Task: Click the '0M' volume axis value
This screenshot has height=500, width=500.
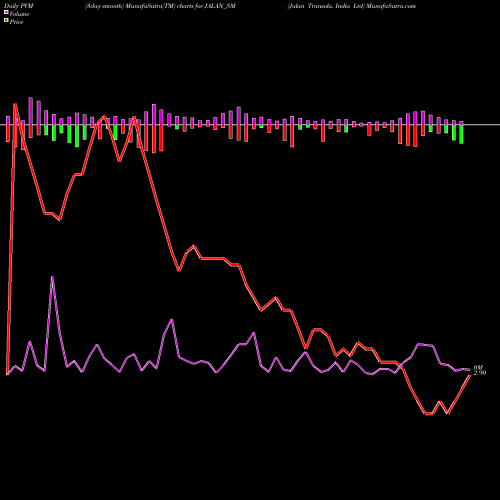Action: [x=478, y=367]
